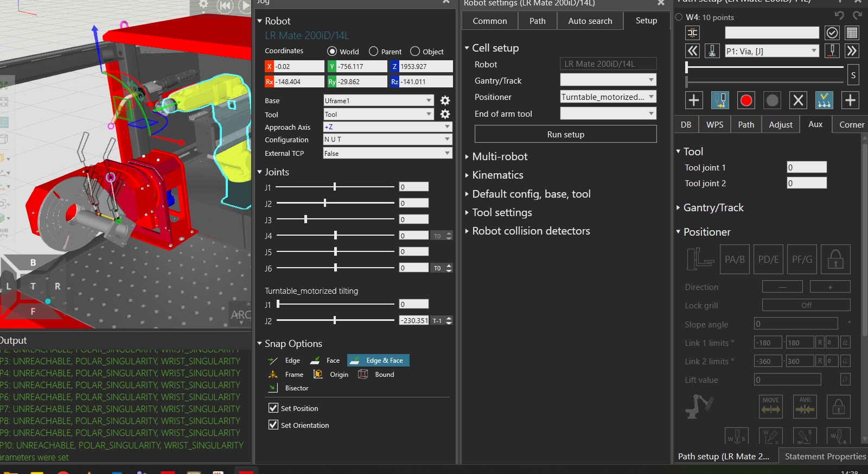Click the red record point button
The image size is (868, 474).
pyautogui.click(x=746, y=100)
